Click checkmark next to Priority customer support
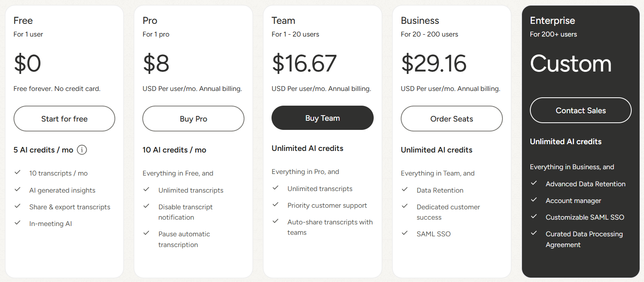This screenshot has height=282, width=644. (275, 205)
